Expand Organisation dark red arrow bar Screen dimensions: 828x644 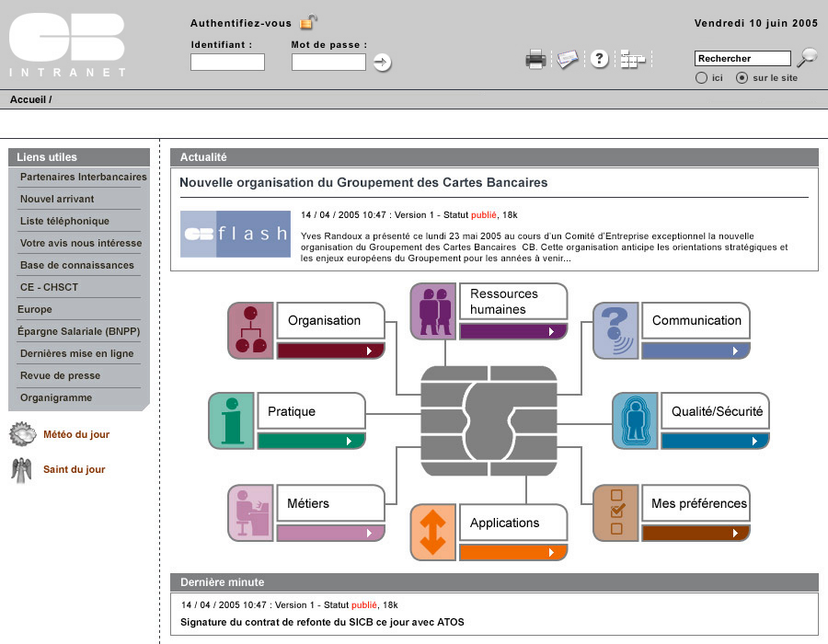[330, 351]
